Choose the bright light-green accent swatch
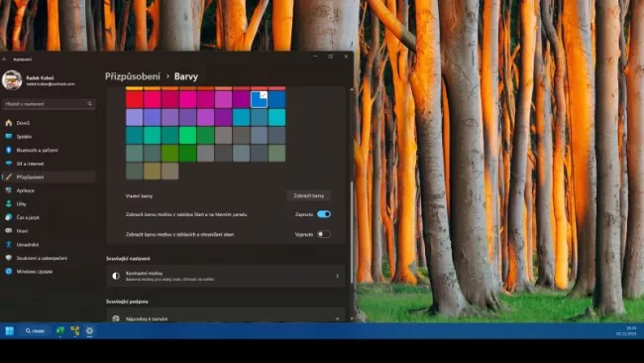The height and width of the screenshot is (363, 644). (187, 135)
